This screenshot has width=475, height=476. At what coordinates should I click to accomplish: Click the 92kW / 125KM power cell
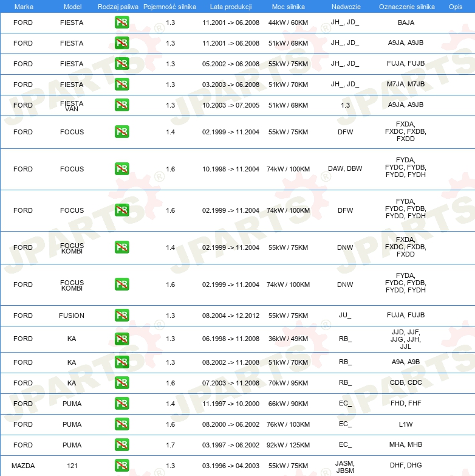click(288, 445)
